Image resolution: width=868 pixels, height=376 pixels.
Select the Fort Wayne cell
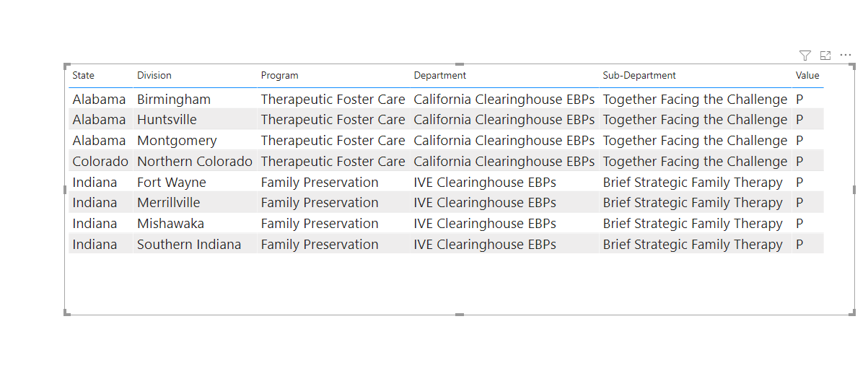coord(172,182)
